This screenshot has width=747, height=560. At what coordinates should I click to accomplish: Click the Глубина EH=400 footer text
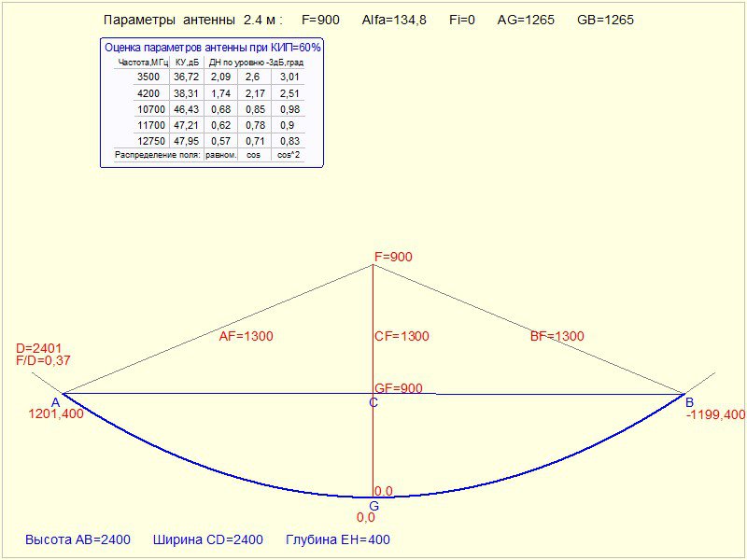click(340, 539)
